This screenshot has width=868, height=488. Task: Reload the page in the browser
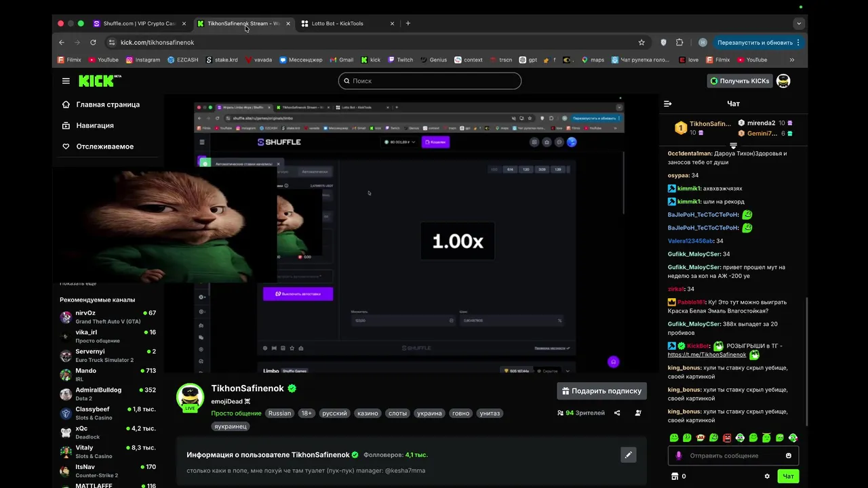(x=93, y=42)
